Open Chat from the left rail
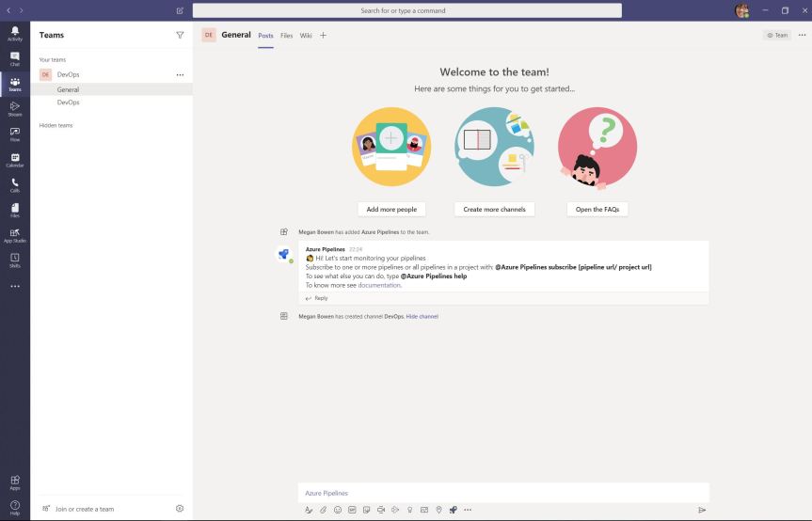Viewport: 812px width, 521px height. [14, 58]
